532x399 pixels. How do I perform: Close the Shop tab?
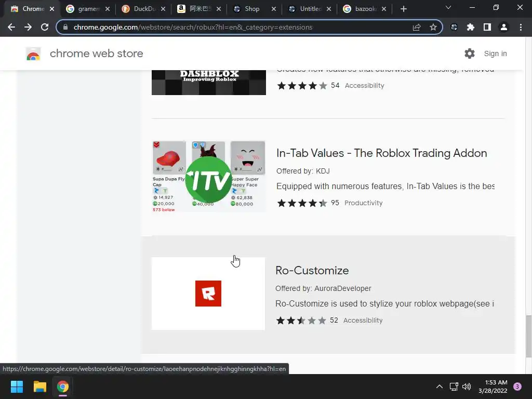pyautogui.click(x=274, y=9)
